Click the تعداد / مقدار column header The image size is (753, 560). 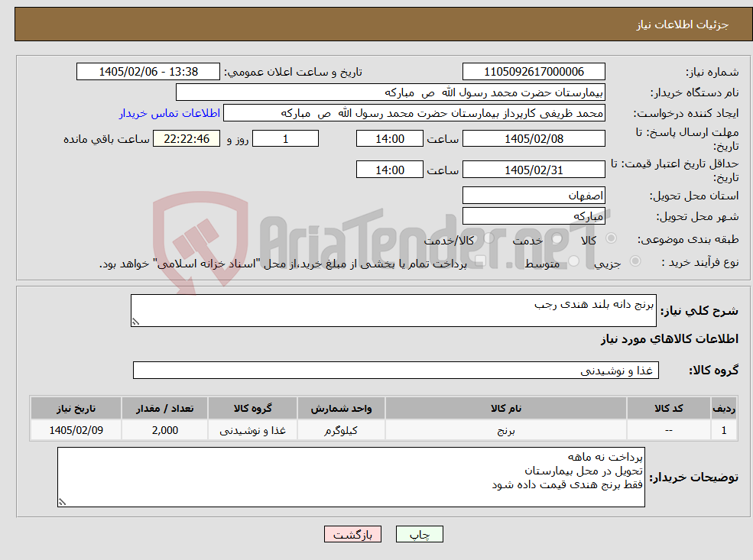(x=164, y=409)
